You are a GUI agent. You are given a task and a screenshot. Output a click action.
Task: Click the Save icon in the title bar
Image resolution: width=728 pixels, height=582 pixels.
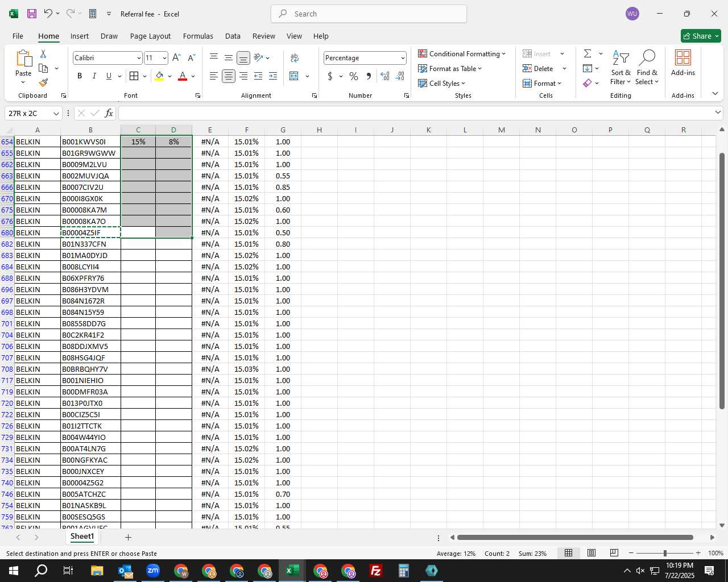click(32, 14)
